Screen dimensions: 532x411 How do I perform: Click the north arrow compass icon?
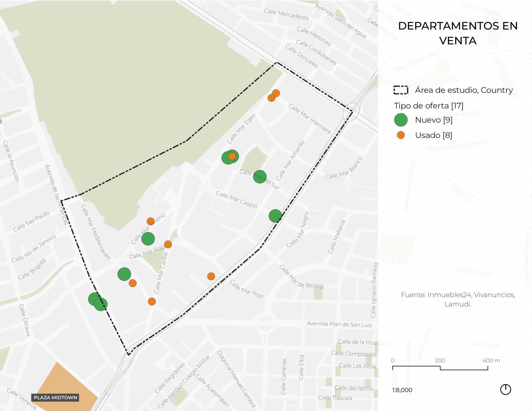click(505, 389)
